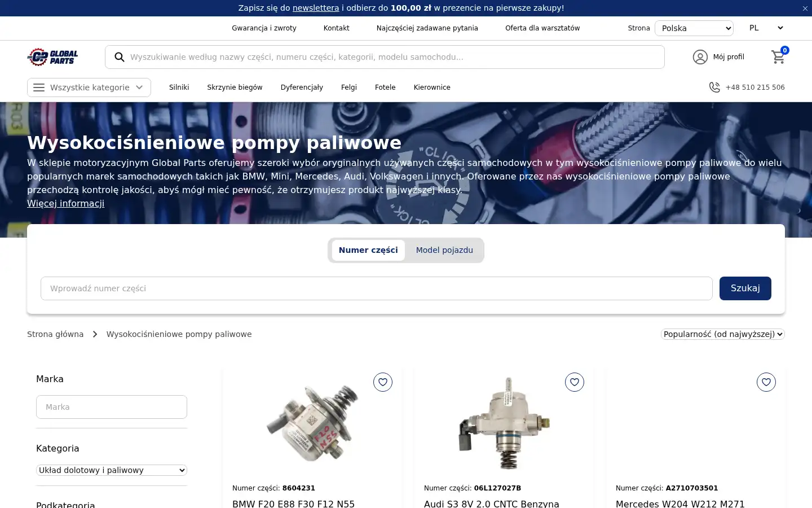Switch to Model pojazdu tab
This screenshot has width=812, height=508.
click(444, 250)
